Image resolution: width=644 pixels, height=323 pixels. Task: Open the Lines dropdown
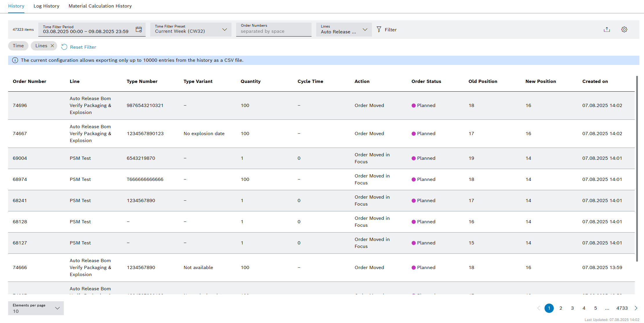click(x=365, y=30)
